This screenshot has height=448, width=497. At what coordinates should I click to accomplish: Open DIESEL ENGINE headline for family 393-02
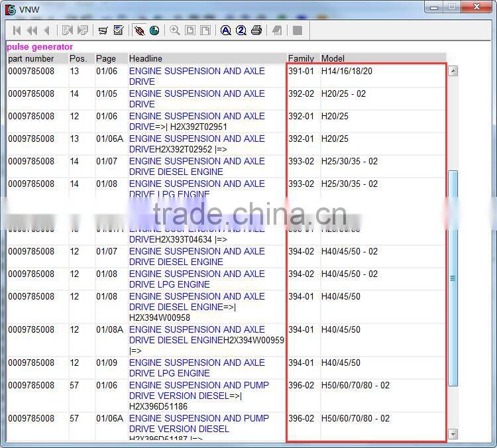point(197,166)
